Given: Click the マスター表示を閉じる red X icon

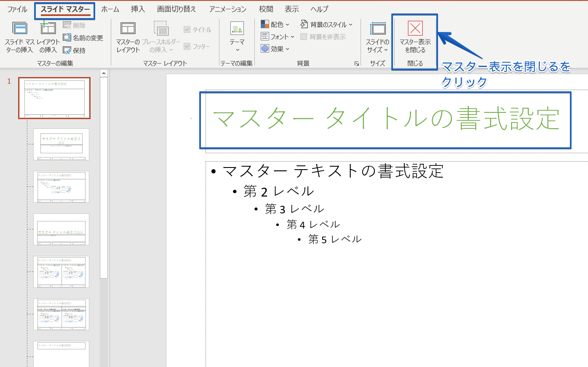Looking at the screenshot, I should tap(415, 28).
